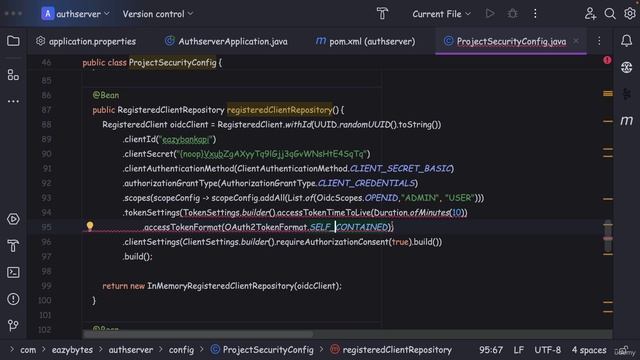The width and height of the screenshot is (640, 360).
Task: Open the right-sidebar plugin tool window icon
Action: pyautogui.click(x=627, y=94)
